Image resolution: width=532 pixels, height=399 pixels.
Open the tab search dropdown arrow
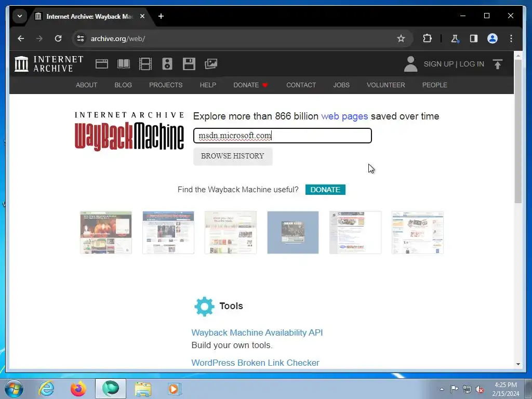point(20,16)
